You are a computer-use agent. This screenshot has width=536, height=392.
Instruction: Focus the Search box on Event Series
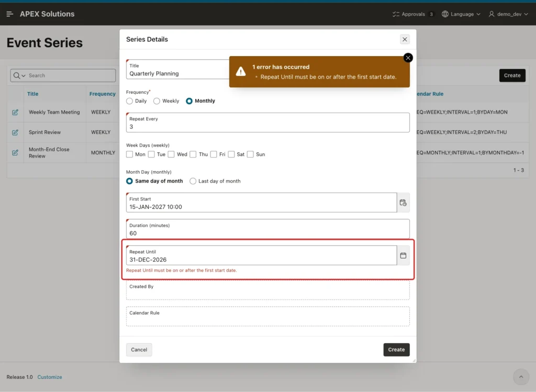[x=71, y=75]
